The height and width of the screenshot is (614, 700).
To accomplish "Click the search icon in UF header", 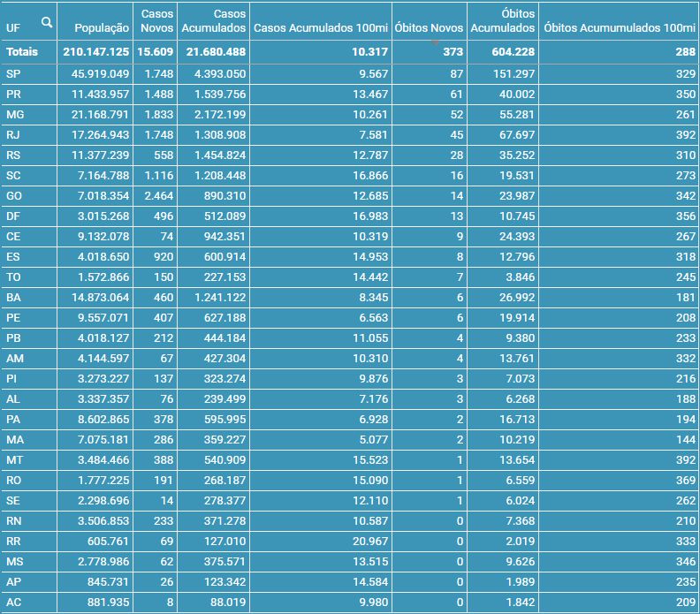I will click(x=46, y=23).
